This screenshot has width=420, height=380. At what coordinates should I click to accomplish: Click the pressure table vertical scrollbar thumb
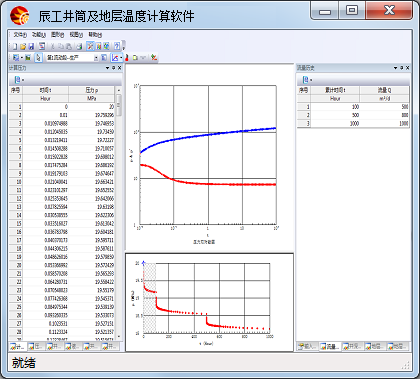pos(119,105)
